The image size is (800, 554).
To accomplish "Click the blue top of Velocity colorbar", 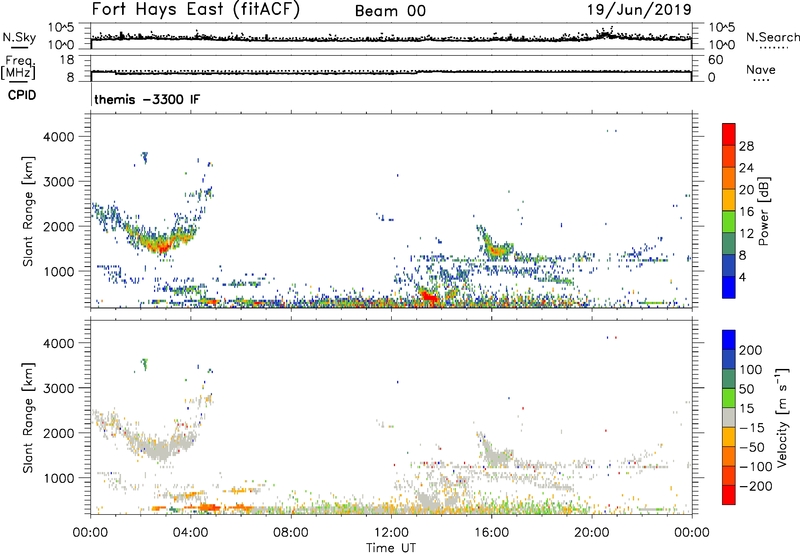I will point(729,340).
